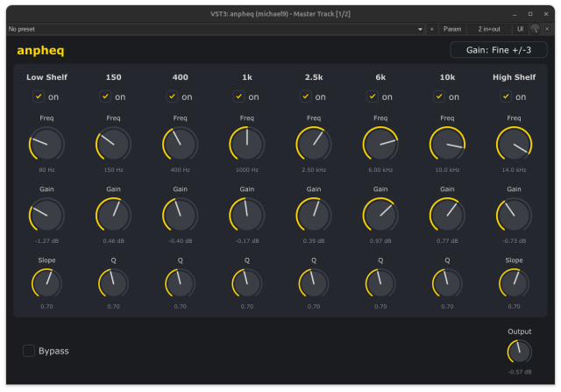Click the High Shelf Freq knob
Viewport: 561px width, 392px height.
pyautogui.click(x=515, y=144)
